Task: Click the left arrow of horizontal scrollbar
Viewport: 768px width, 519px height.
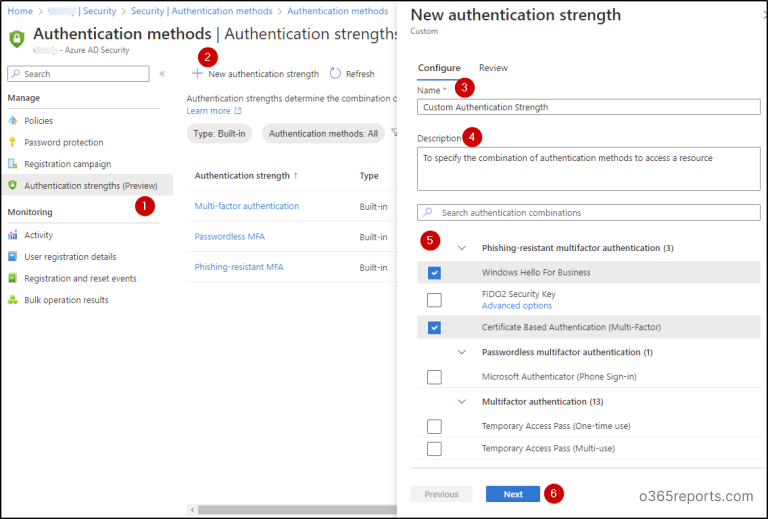Action: point(192,510)
